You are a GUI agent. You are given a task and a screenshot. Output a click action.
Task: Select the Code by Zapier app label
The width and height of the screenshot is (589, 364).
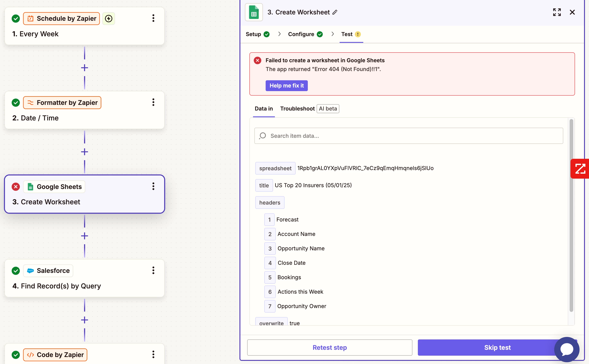pos(55,355)
